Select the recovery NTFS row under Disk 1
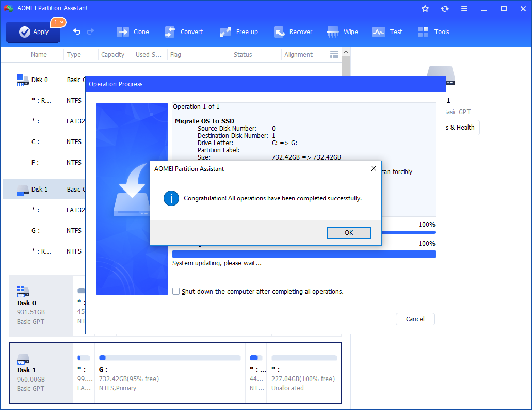532x410 pixels. click(44, 251)
